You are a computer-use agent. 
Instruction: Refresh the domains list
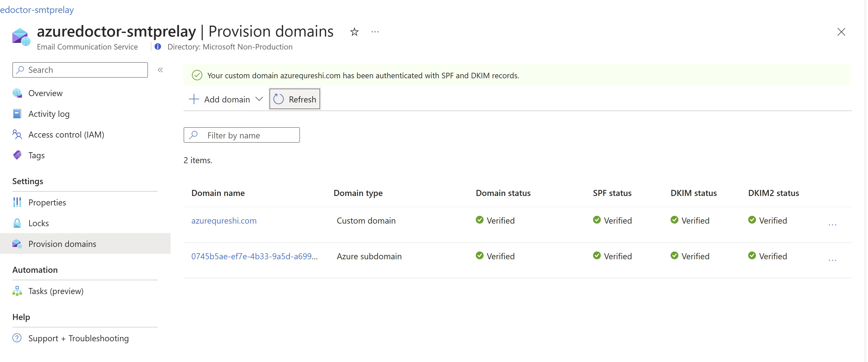click(295, 99)
